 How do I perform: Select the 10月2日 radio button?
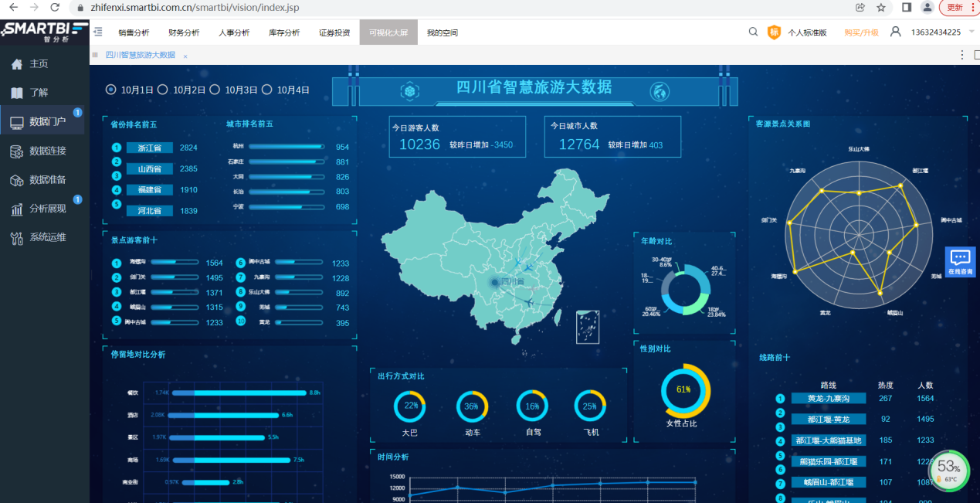click(x=162, y=89)
